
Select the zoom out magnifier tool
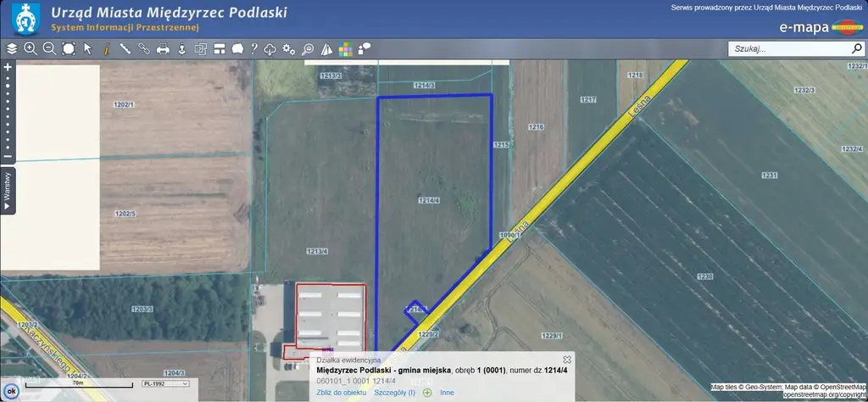click(49, 49)
